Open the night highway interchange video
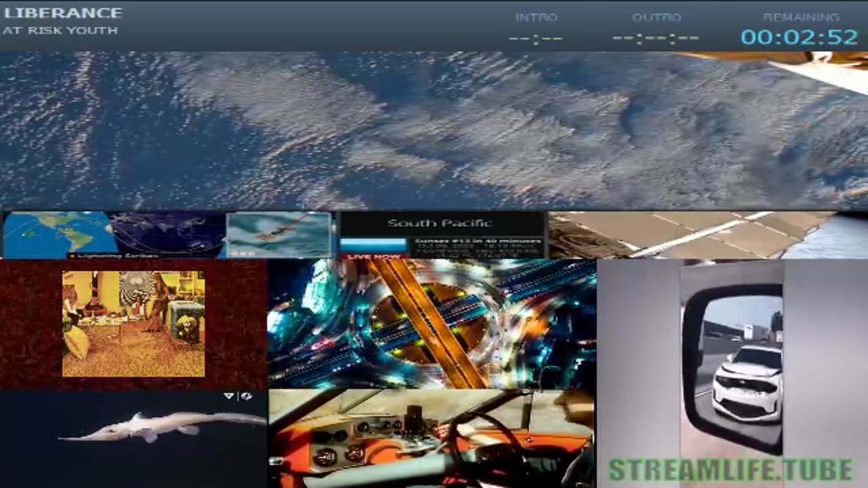Screen dimensions: 868x488 click(x=432, y=323)
